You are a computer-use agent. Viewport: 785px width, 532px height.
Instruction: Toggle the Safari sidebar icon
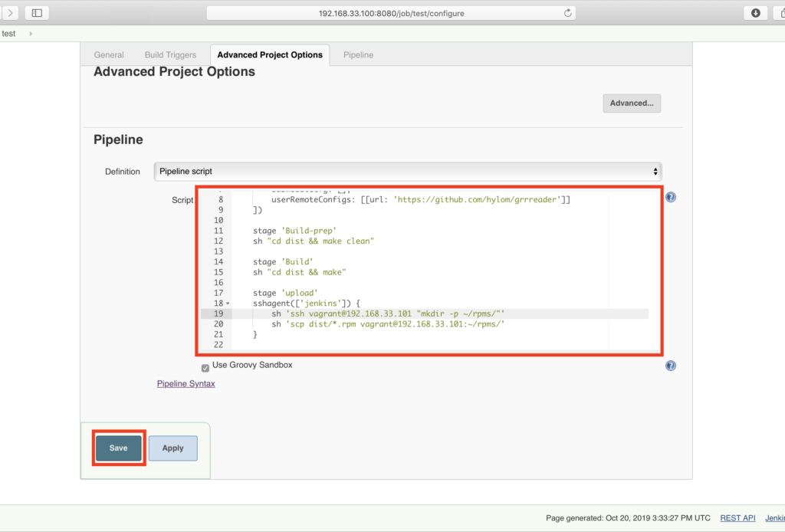37,13
